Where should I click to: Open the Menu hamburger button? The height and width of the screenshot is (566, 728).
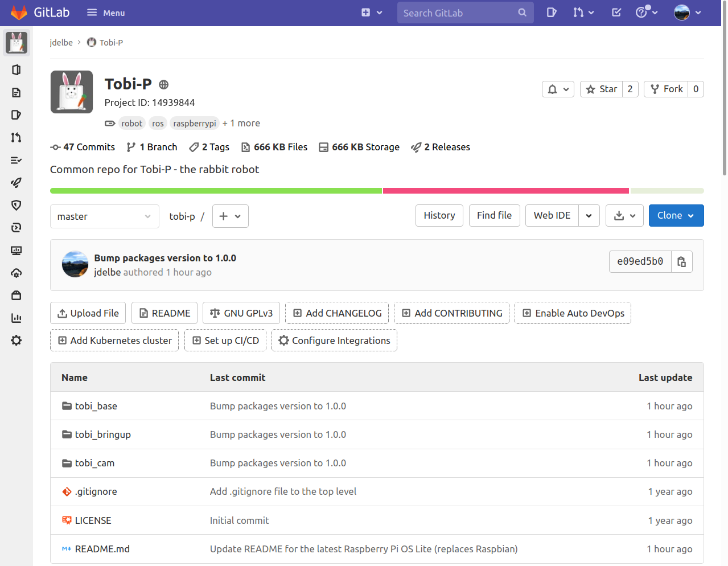coord(106,13)
